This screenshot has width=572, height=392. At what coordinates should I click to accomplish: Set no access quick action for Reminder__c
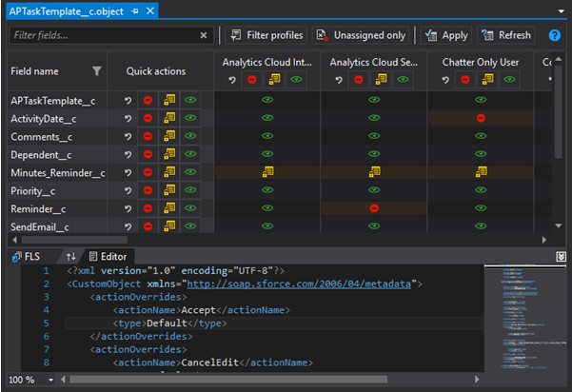[x=148, y=208]
